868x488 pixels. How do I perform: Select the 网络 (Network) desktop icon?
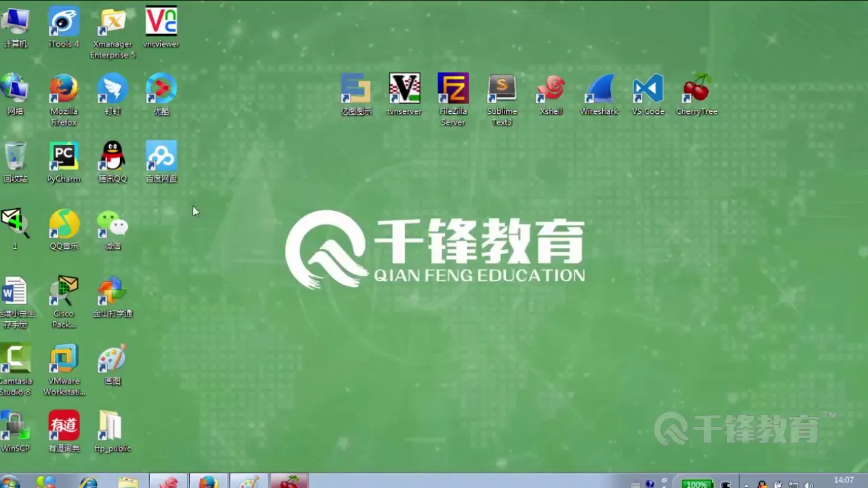(15, 95)
